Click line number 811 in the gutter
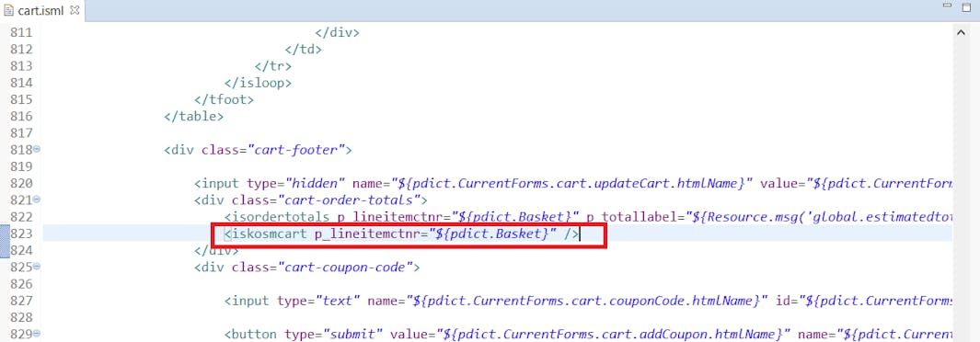 [21, 32]
